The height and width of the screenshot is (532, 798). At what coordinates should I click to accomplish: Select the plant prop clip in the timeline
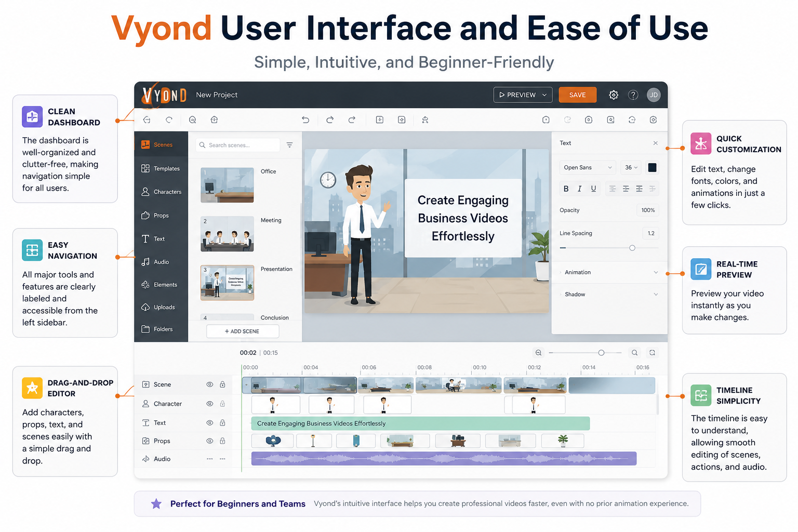[563, 441]
